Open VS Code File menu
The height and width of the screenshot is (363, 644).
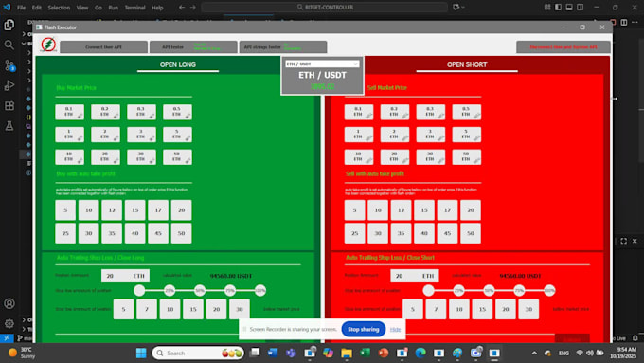(21, 8)
